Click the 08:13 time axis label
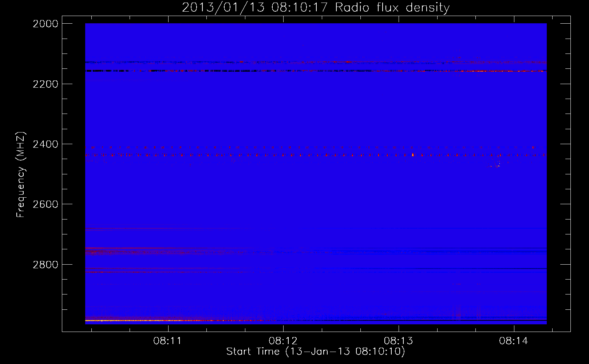589x364 pixels. point(398,341)
